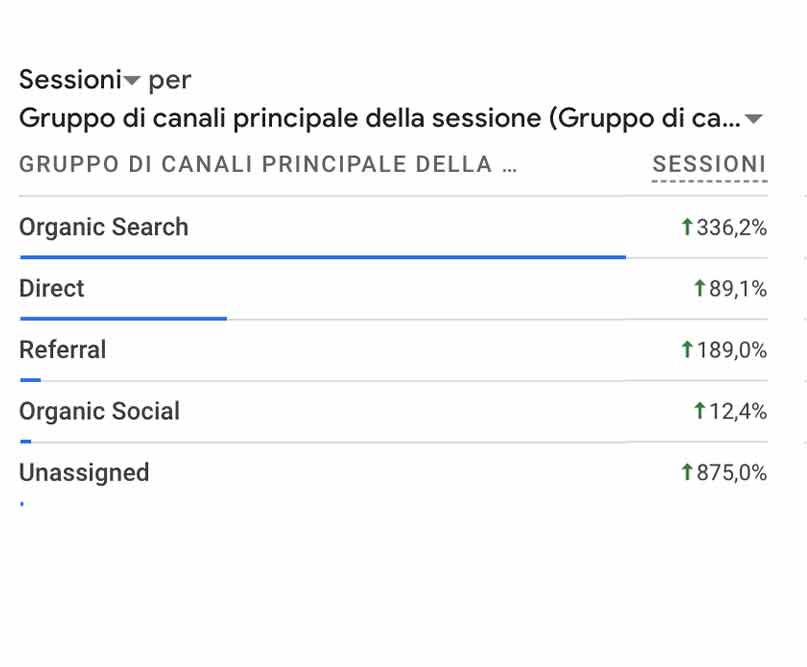Open the Sessioni metric dropdown arrow
Screen dimensions: 807x667
click(132, 80)
